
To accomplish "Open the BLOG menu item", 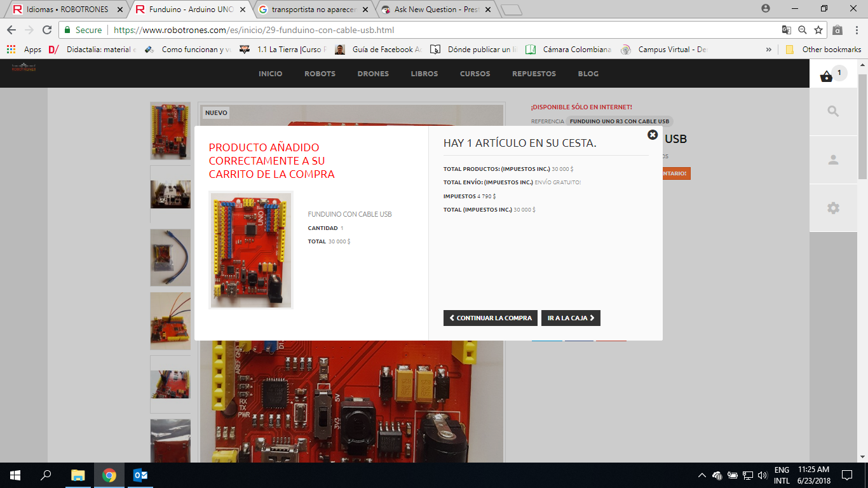I will [x=588, y=74].
